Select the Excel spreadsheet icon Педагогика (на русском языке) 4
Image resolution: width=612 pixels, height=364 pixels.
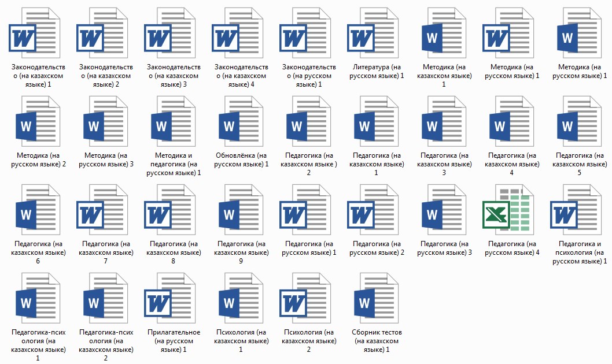pos(508,210)
